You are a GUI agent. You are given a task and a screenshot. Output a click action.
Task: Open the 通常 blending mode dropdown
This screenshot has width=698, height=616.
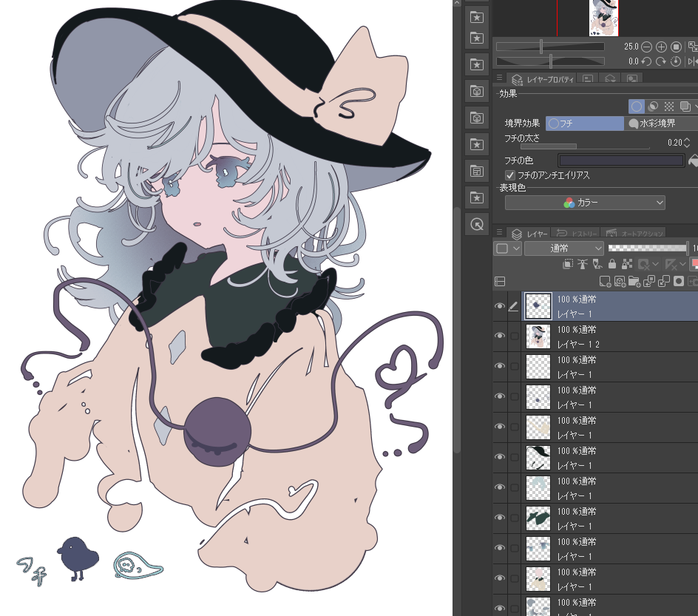pyautogui.click(x=564, y=248)
